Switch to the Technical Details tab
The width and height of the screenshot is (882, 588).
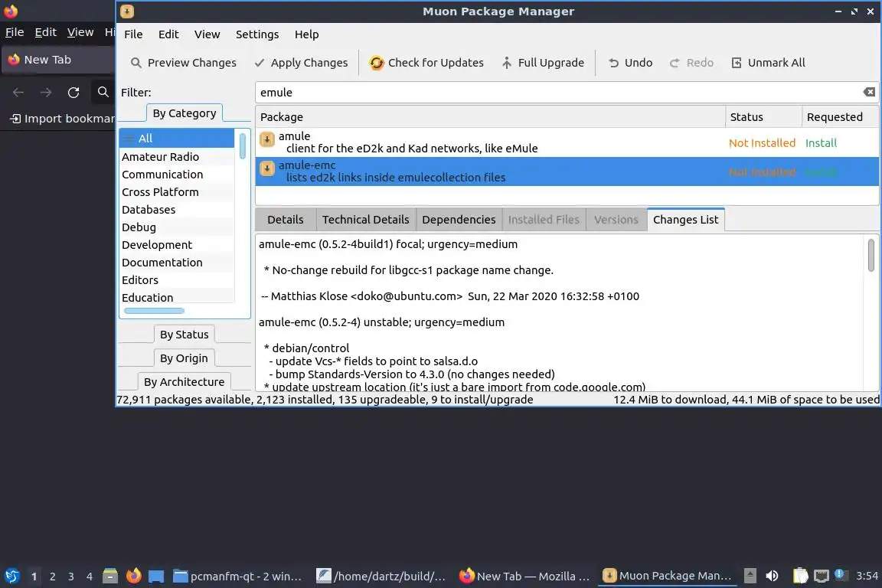click(366, 220)
